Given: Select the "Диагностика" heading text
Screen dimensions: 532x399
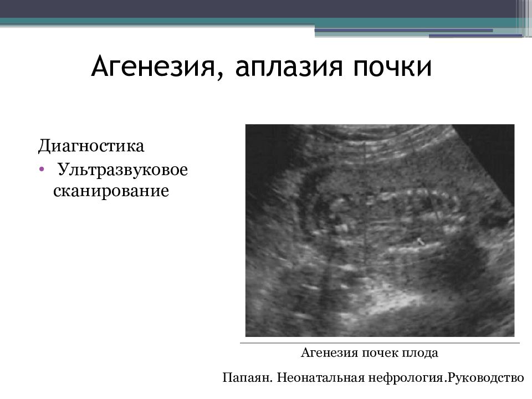Looking at the screenshot, I should coord(91,146).
